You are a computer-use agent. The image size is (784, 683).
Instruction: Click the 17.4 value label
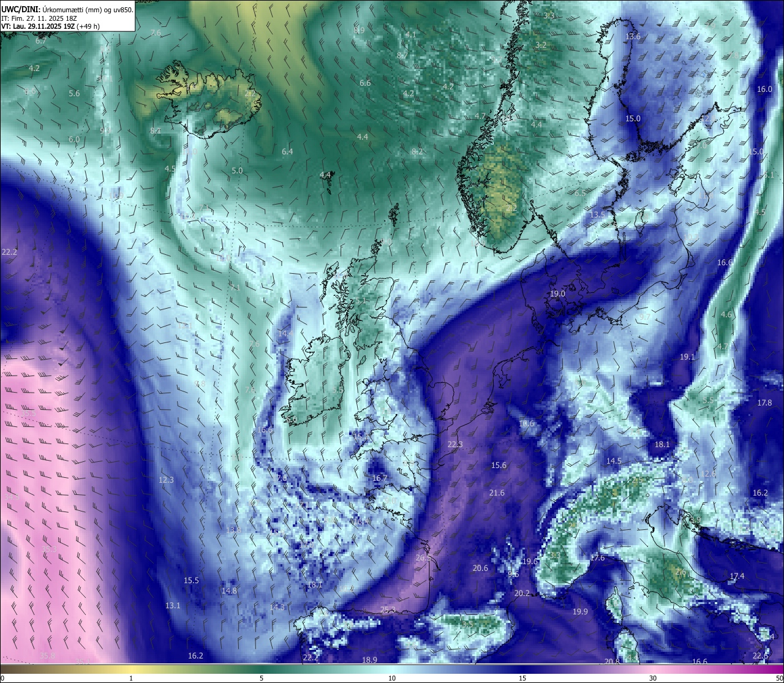pyautogui.click(x=737, y=576)
